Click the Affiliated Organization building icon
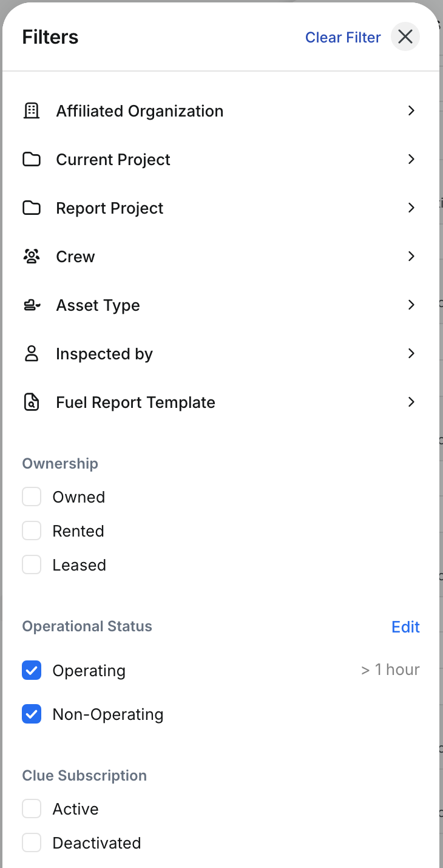The height and width of the screenshot is (868, 443). tap(32, 111)
